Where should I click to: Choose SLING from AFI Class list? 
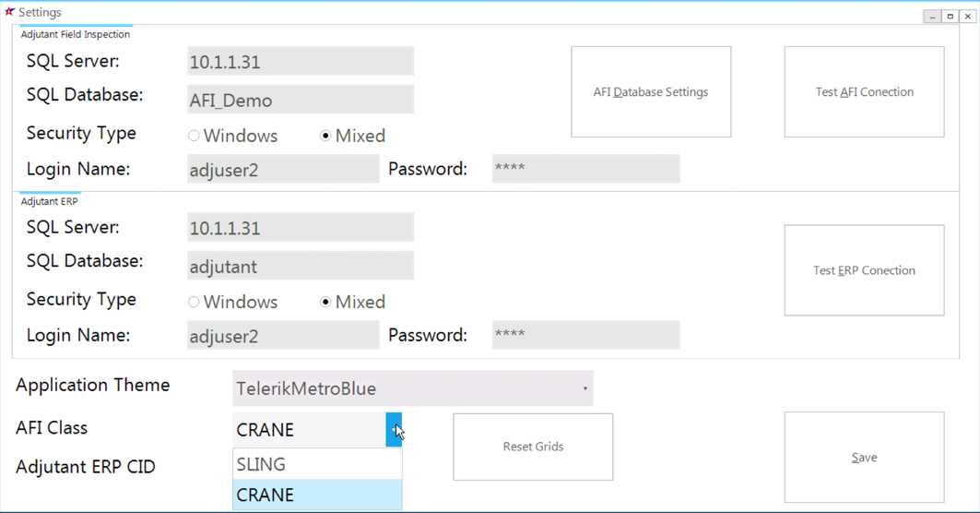(x=317, y=464)
